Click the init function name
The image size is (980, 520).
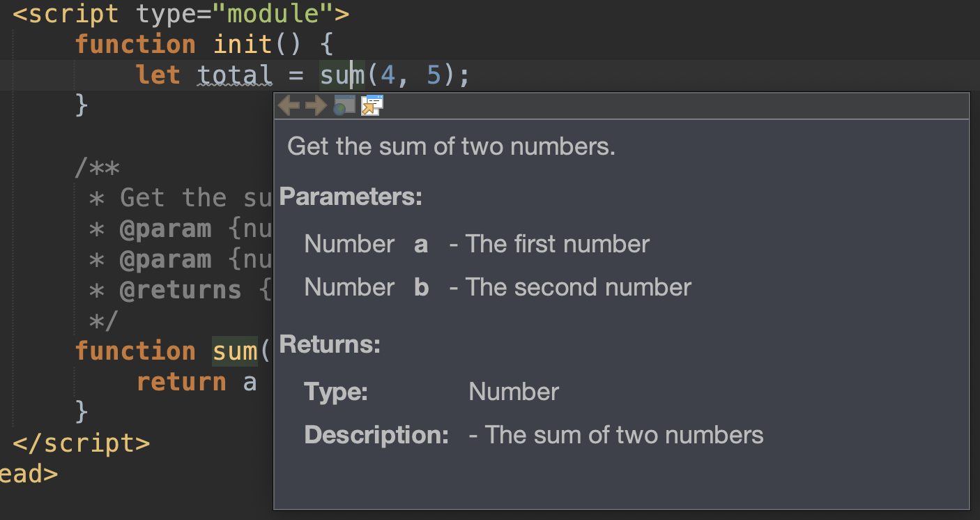click(x=243, y=44)
